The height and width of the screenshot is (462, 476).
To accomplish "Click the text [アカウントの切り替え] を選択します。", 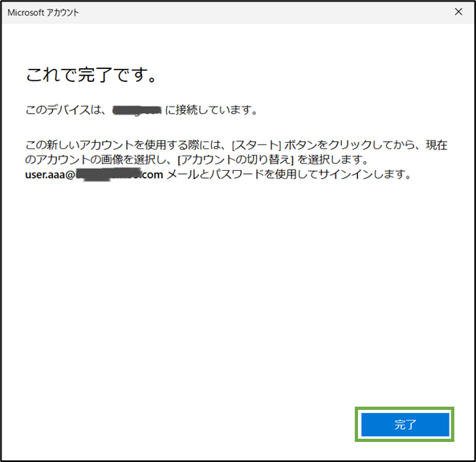I will (x=273, y=160).
